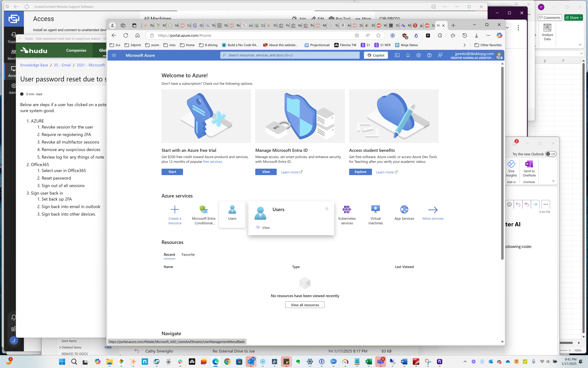The height and width of the screenshot is (368, 588).
Task: Click View in the Users popup card
Action: point(263,228)
